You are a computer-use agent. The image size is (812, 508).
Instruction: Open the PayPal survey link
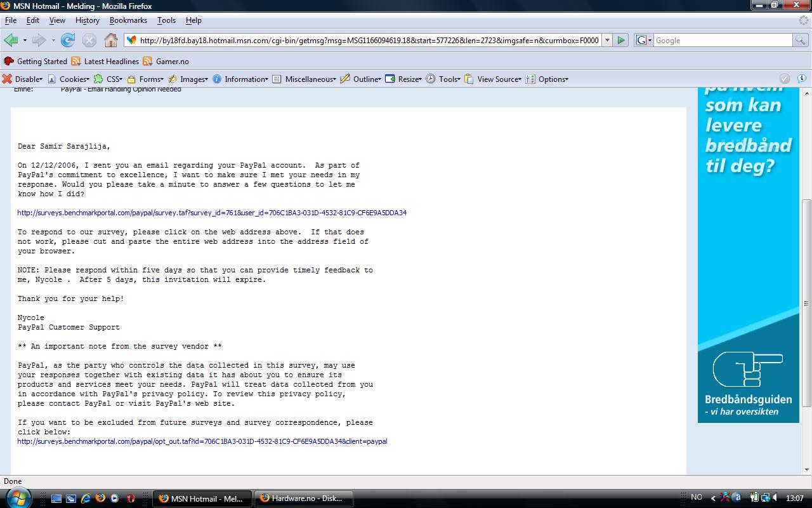(x=212, y=213)
